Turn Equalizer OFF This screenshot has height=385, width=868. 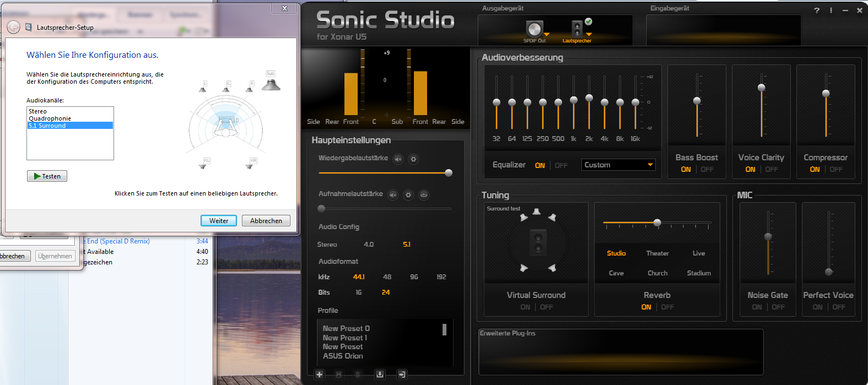pyautogui.click(x=561, y=165)
